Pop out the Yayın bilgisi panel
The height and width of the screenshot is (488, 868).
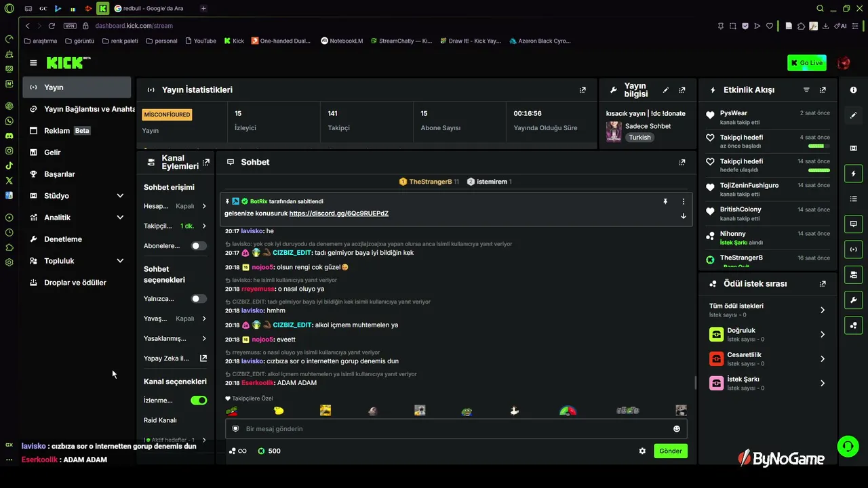pos(682,90)
